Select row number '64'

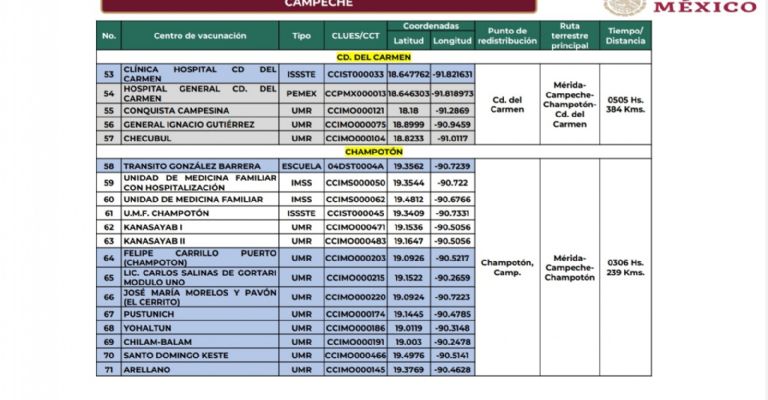[109, 258]
